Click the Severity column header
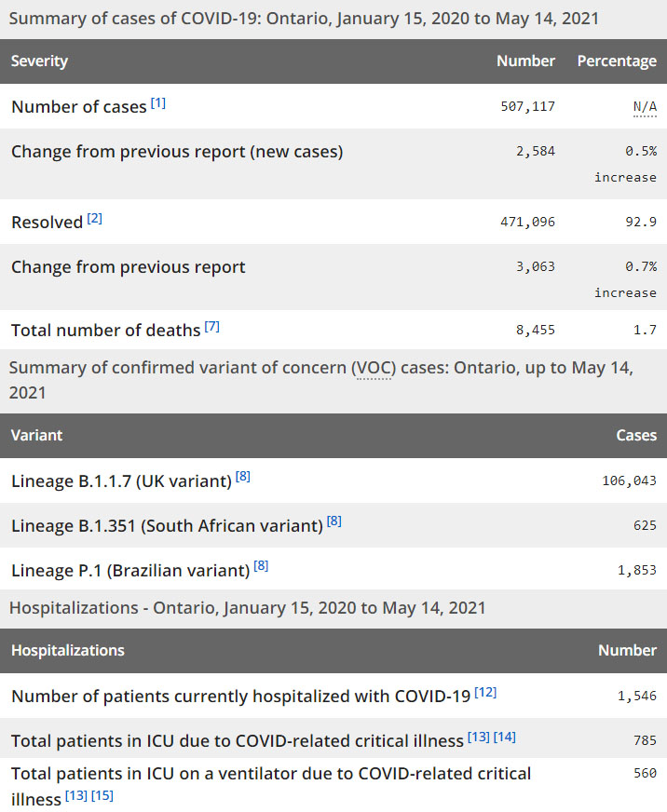 pyautogui.click(x=39, y=61)
